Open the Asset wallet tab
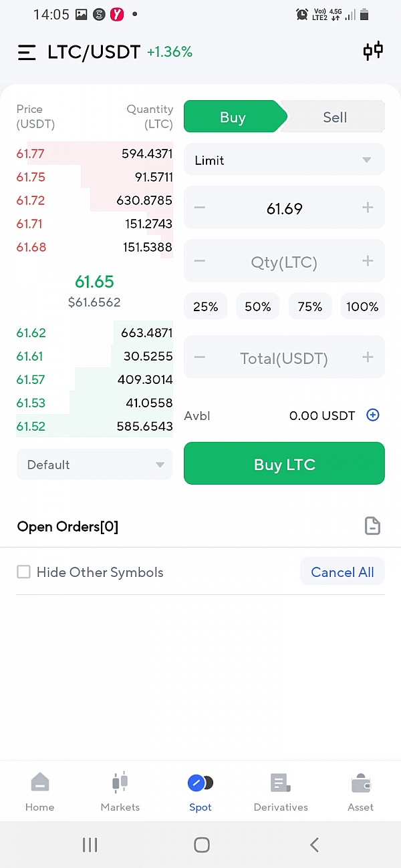 361,793
